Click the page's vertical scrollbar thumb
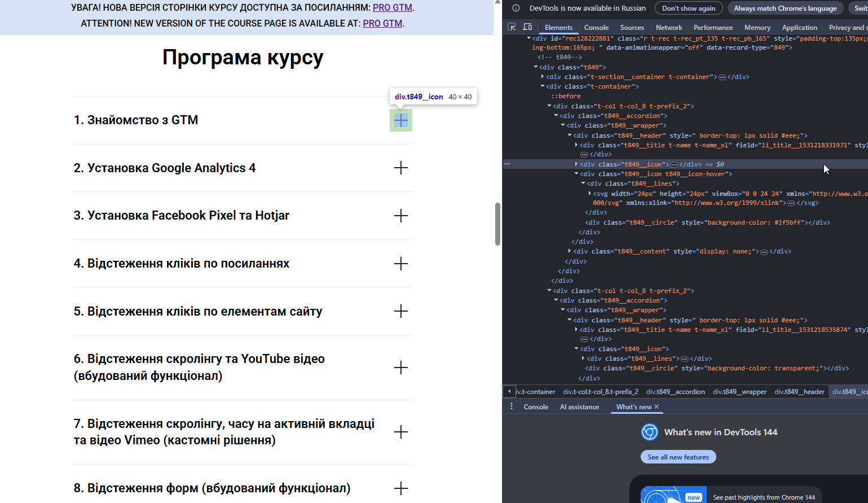Image resolution: width=868 pixels, height=503 pixels. click(x=497, y=224)
